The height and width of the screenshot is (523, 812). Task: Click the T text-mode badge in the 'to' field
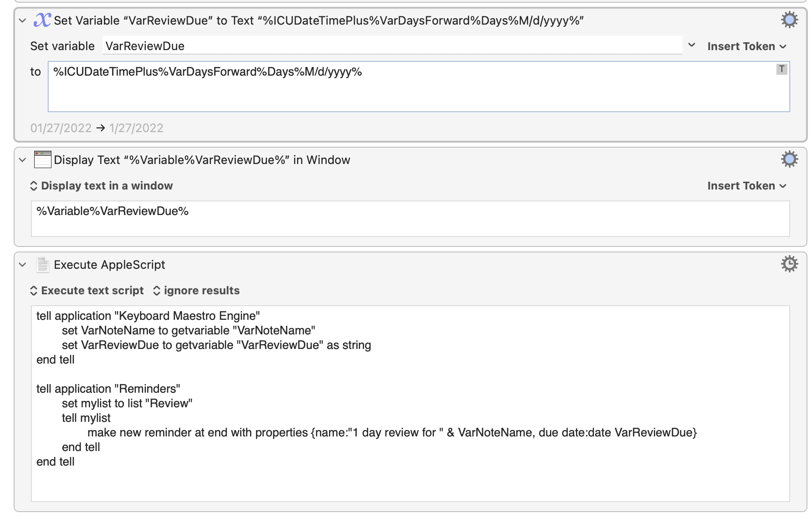tap(781, 69)
